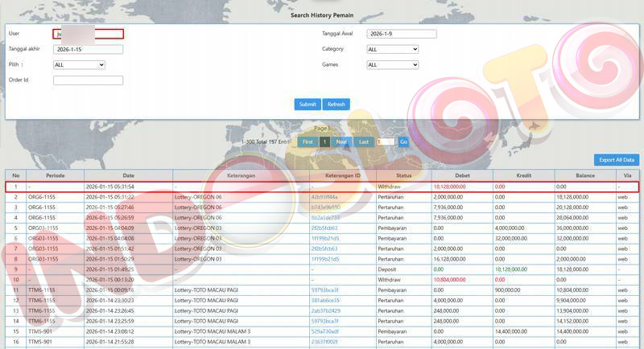Click the Submit button

pyautogui.click(x=308, y=105)
